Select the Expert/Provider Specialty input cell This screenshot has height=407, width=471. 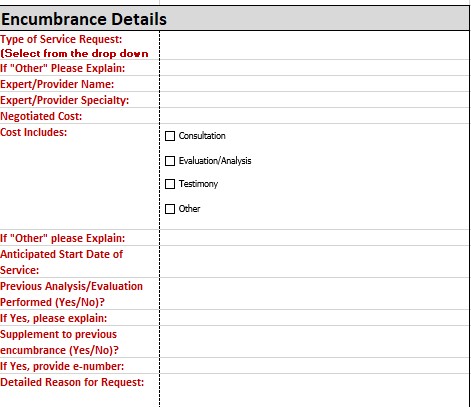(x=314, y=100)
